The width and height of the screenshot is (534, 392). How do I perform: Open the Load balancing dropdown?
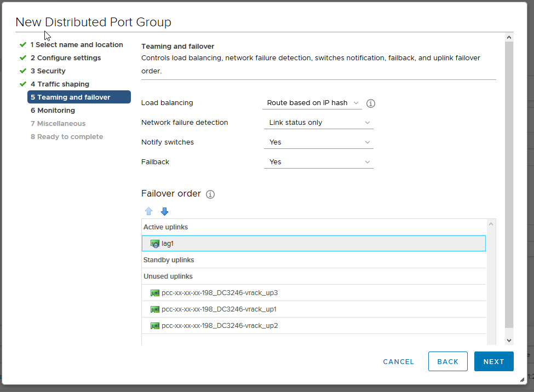coord(312,103)
